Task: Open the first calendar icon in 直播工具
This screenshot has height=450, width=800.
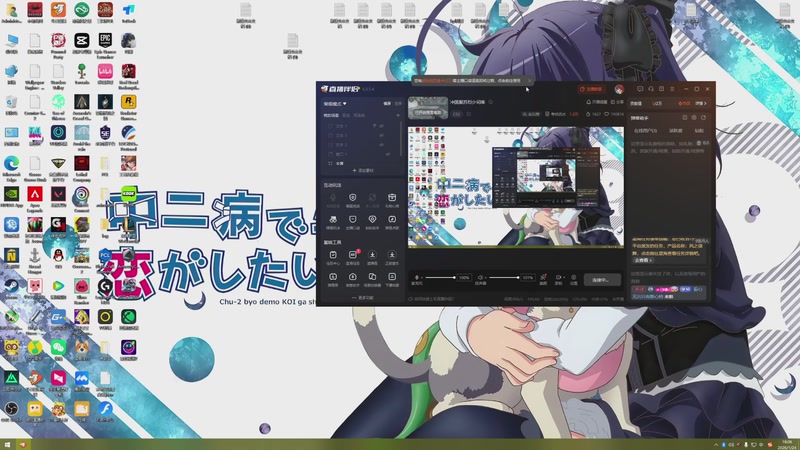Action: tap(333, 255)
